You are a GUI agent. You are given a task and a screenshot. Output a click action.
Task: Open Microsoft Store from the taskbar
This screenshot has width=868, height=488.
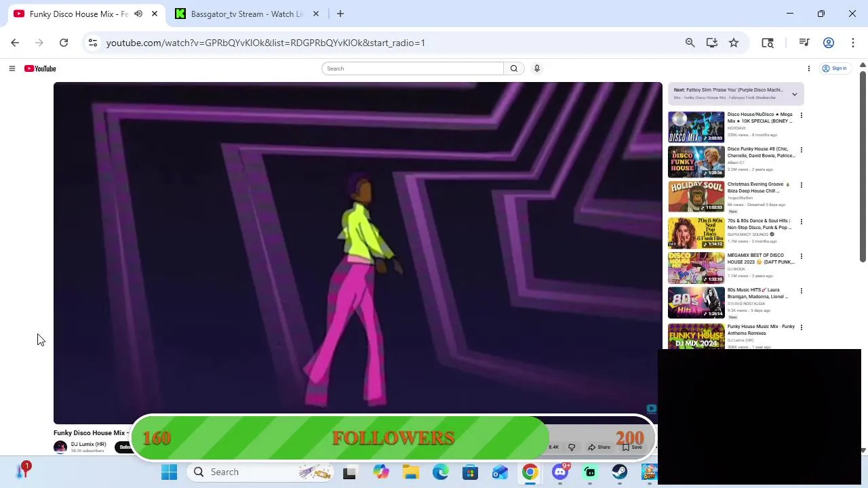click(470, 472)
